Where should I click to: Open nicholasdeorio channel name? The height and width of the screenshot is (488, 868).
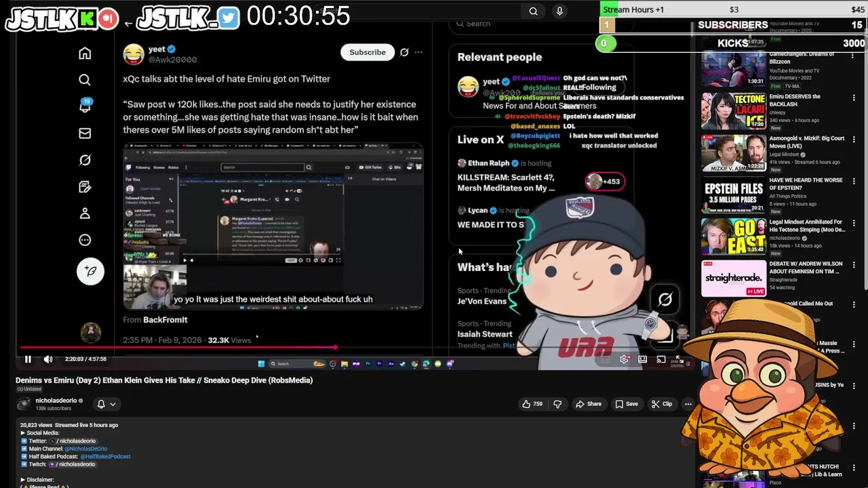coord(56,401)
